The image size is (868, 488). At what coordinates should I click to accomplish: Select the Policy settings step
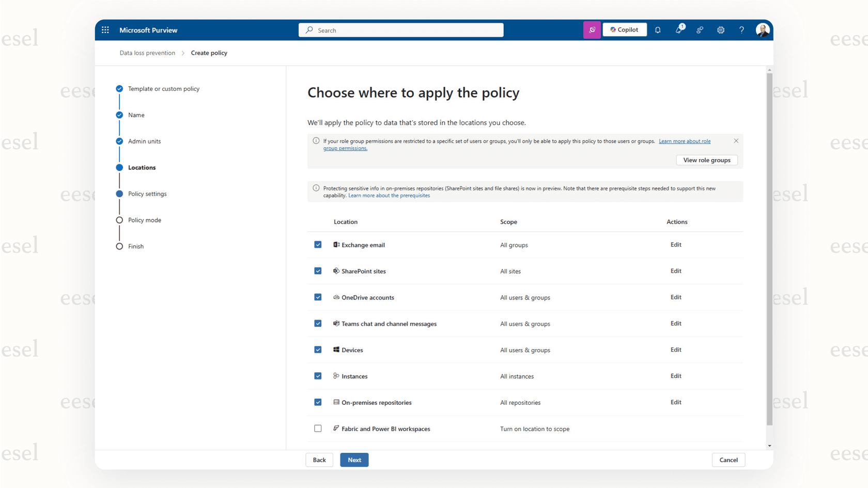[147, 194]
